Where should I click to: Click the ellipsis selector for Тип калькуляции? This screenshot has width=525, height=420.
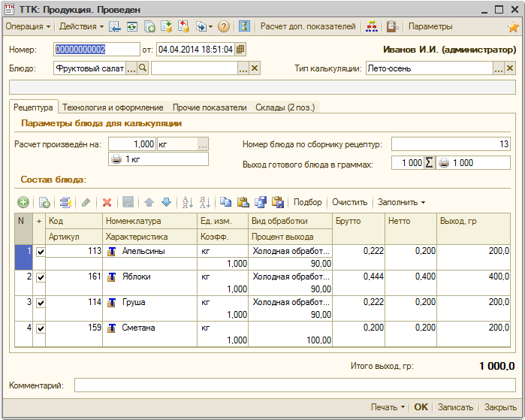coord(499,68)
